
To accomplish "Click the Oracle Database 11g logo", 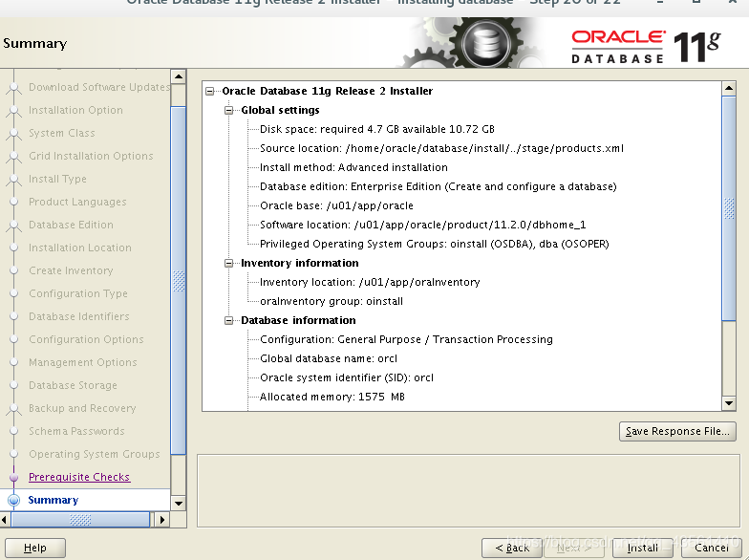I will click(x=646, y=46).
